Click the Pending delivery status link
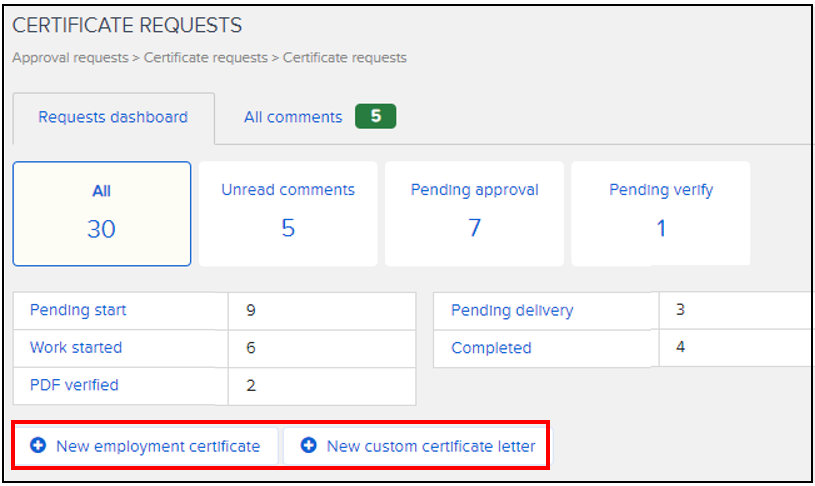Viewport: 815px width, 486px height. 512,310
